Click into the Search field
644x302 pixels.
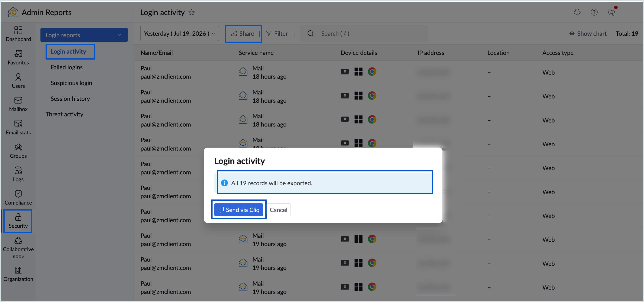[364, 33]
